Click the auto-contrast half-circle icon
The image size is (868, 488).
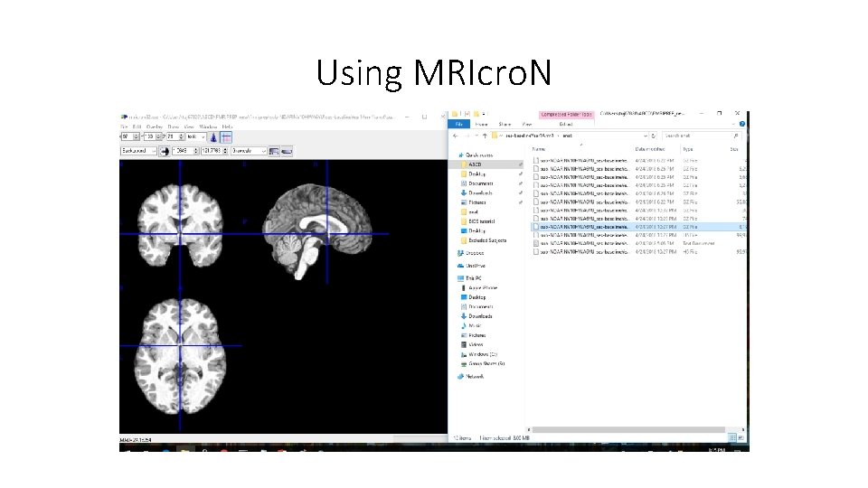(165, 151)
